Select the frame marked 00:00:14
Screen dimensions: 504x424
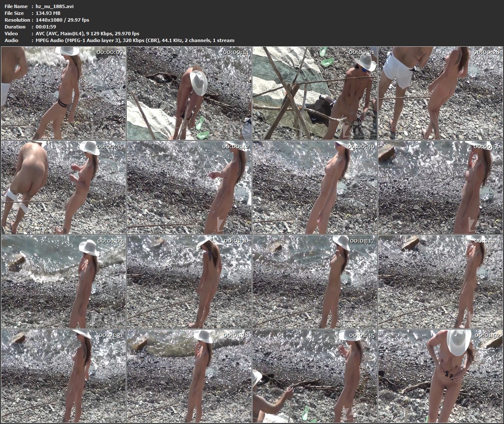pos(189,93)
